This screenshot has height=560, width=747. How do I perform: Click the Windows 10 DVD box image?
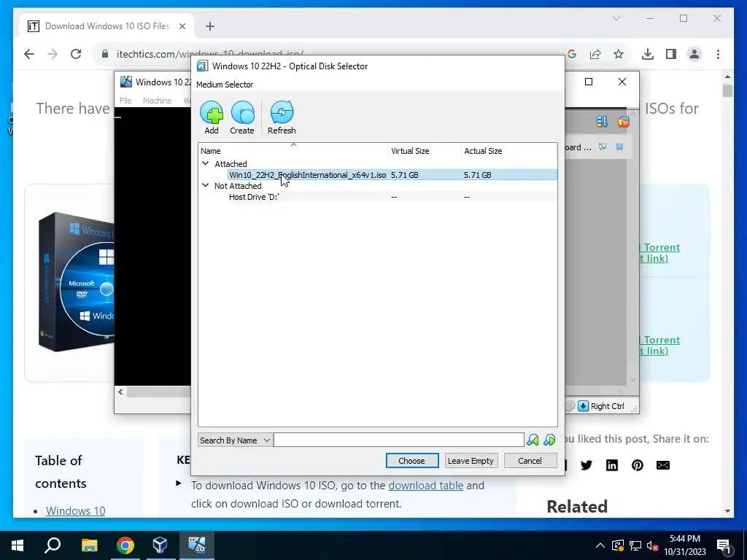[x=76, y=282]
